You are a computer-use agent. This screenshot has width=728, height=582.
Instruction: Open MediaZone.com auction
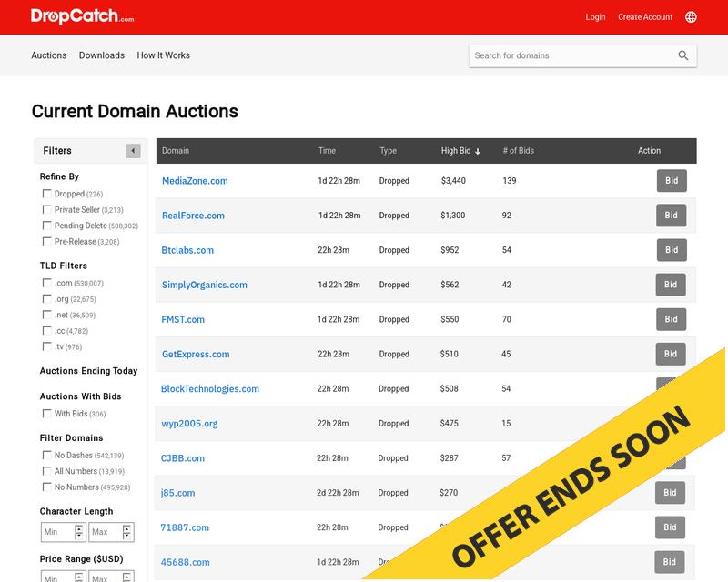pyautogui.click(x=195, y=181)
